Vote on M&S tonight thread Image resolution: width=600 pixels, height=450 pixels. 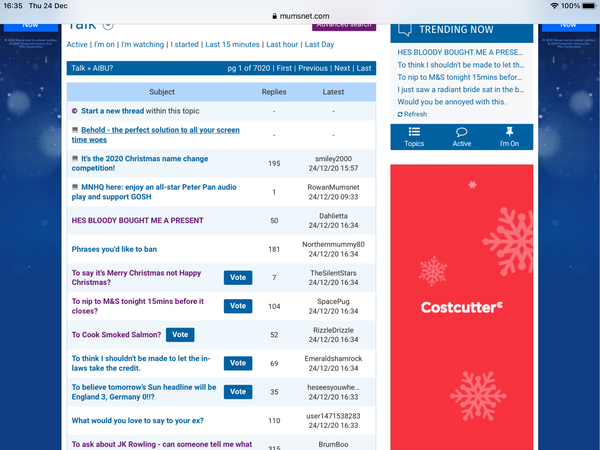tap(238, 306)
